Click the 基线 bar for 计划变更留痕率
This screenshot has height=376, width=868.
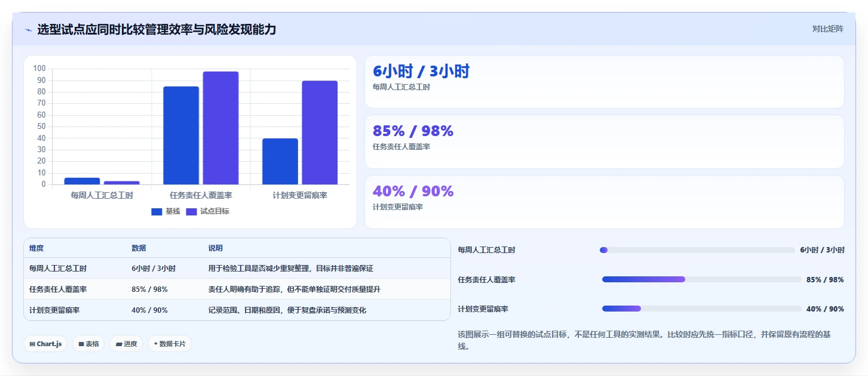280,161
